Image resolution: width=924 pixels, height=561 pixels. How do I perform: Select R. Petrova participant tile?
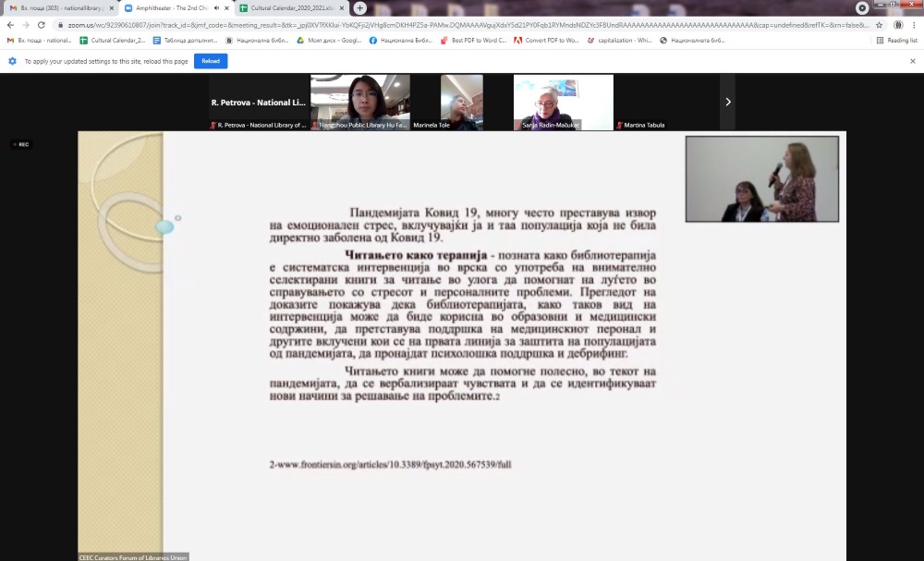(259, 102)
